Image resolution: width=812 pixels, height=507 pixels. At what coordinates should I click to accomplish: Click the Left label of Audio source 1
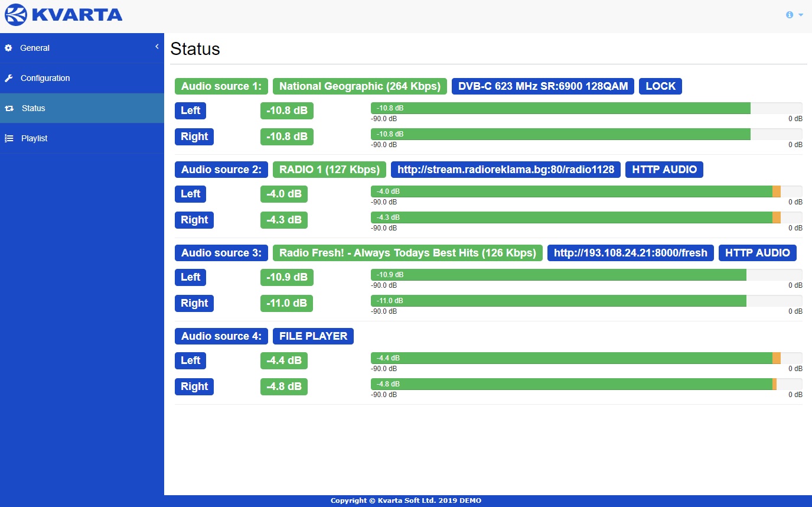(191, 110)
